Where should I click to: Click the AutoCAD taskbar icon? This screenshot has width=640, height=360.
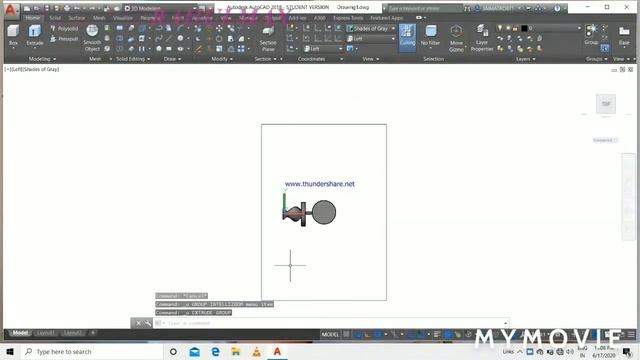pyautogui.click(x=277, y=351)
